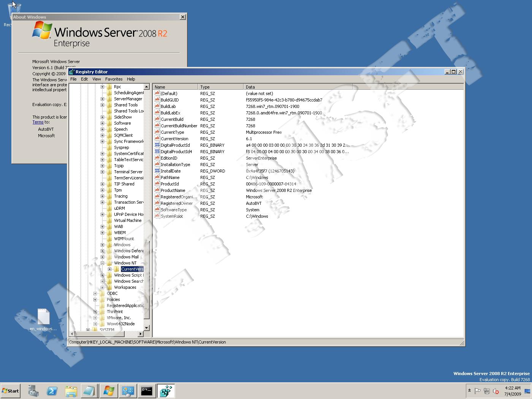Select en_windows text file desktop icon
532x399 pixels.
pyautogui.click(x=43, y=320)
